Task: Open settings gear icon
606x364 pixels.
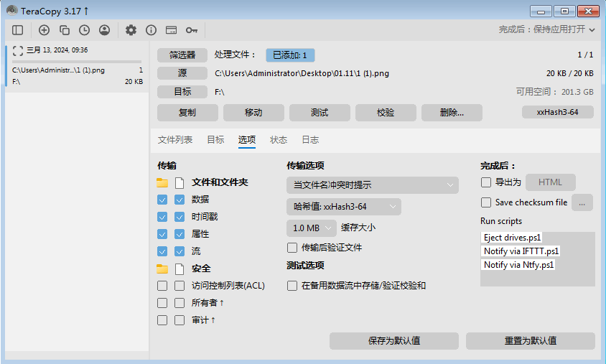Action: 131,30
